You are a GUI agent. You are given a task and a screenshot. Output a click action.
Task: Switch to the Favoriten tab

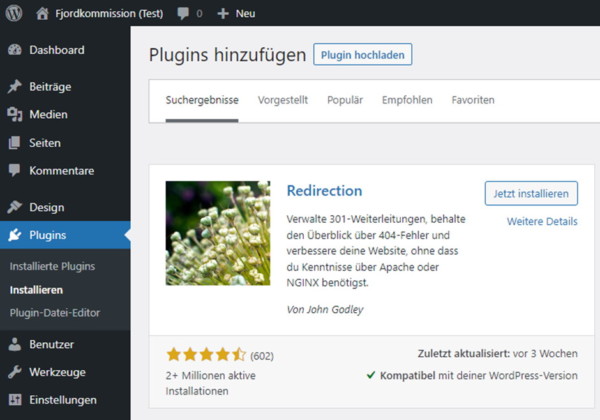[x=473, y=100]
